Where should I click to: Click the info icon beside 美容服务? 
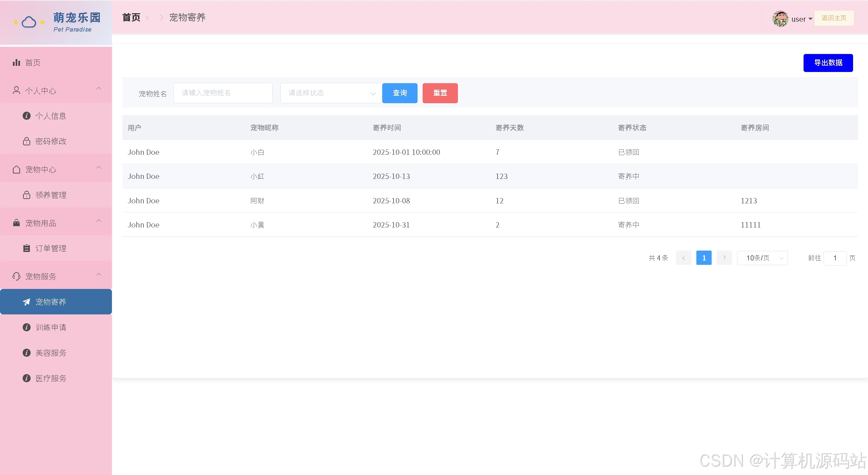pyautogui.click(x=26, y=353)
